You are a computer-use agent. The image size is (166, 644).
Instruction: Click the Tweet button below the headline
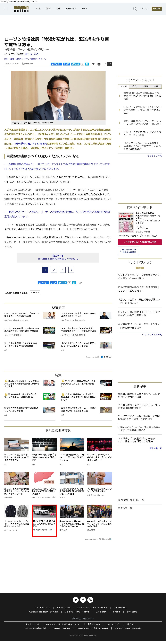click(75, 64)
